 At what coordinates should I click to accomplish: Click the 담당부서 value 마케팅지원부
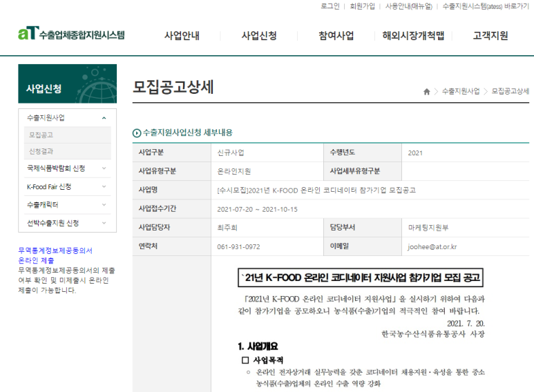[x=428, y=228]
